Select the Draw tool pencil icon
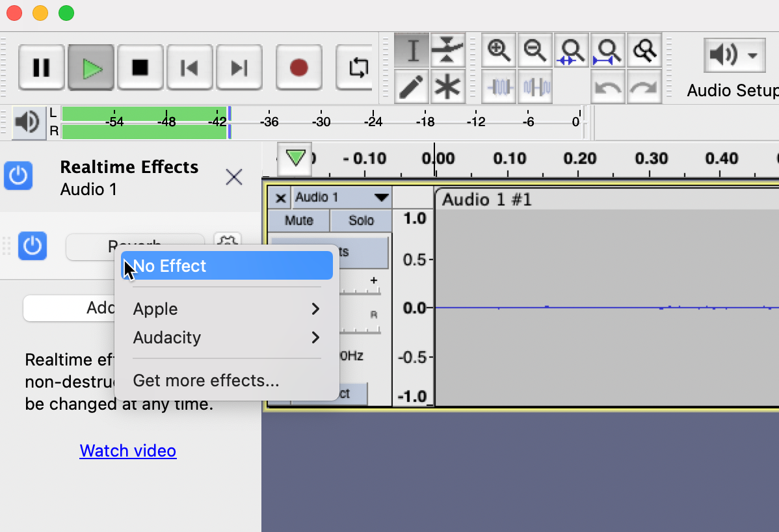Image resolution: width=779 pixels, height=532 pixels. (411, 85)
